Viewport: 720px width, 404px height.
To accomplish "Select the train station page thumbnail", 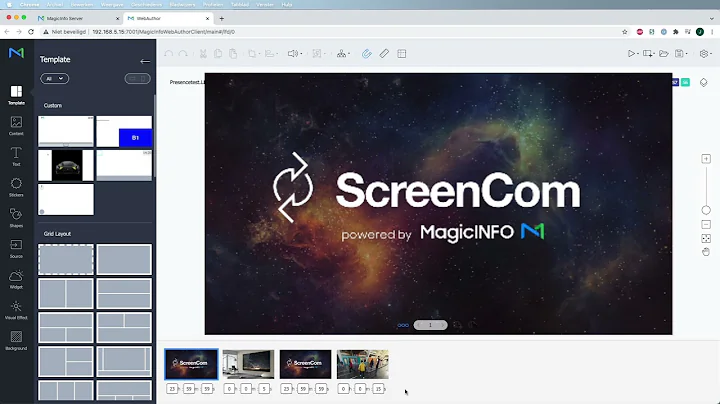I will (x=362, y=364).
